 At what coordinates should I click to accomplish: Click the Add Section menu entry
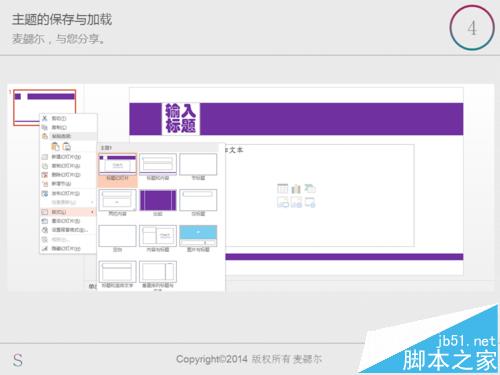[68, 184]
